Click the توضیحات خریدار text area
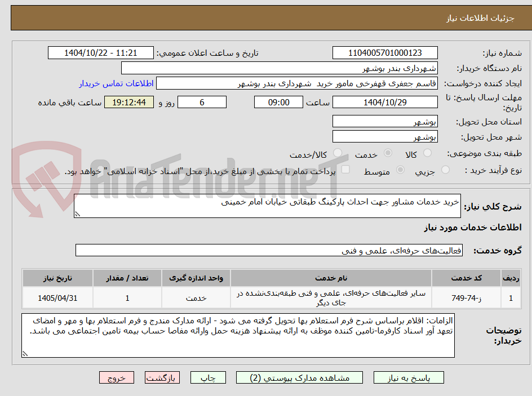The image size is (532, 396). point(238,335)
